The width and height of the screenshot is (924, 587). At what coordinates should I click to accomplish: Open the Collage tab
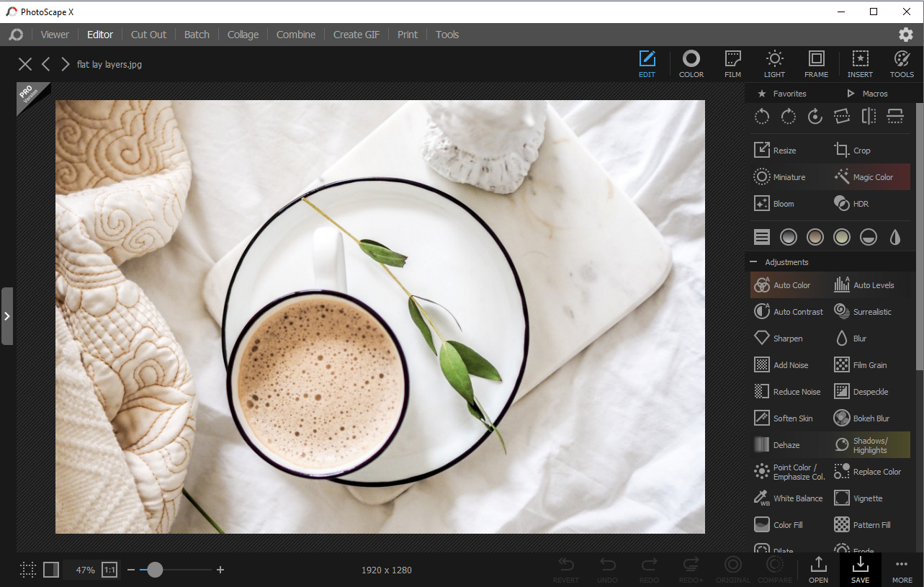pos(243,35)
